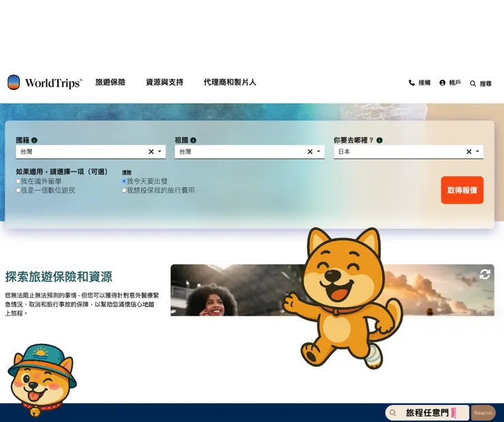Show info tooltip for 國籍
Viewport: 504px width, 422px height.
pyautogui.click(x=34, y=140)
